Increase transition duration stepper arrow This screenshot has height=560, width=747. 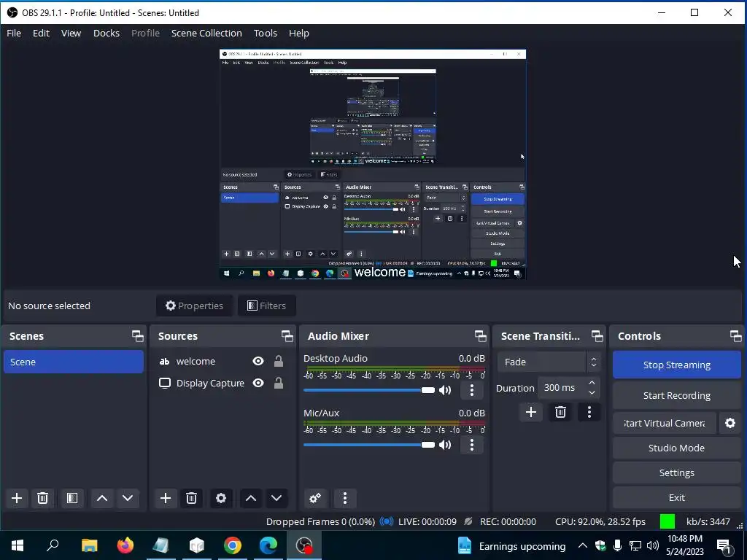(592, 382)
